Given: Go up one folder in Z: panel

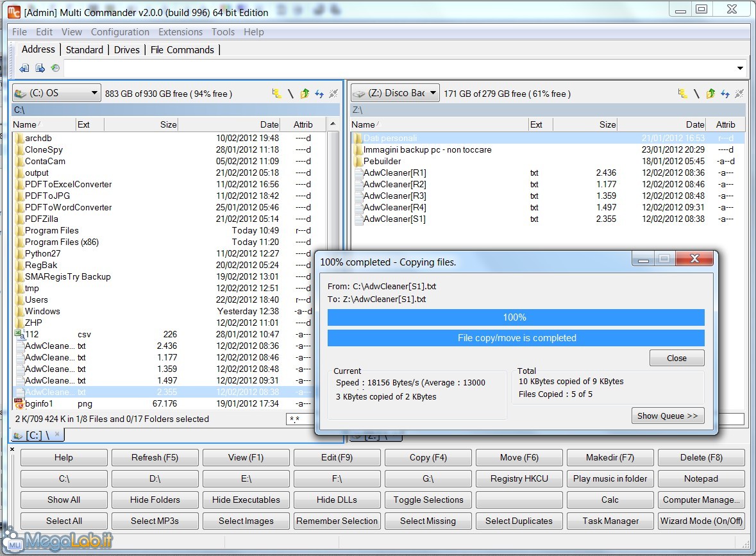Looking at the screenshot, I should click(x=710, y=94).
